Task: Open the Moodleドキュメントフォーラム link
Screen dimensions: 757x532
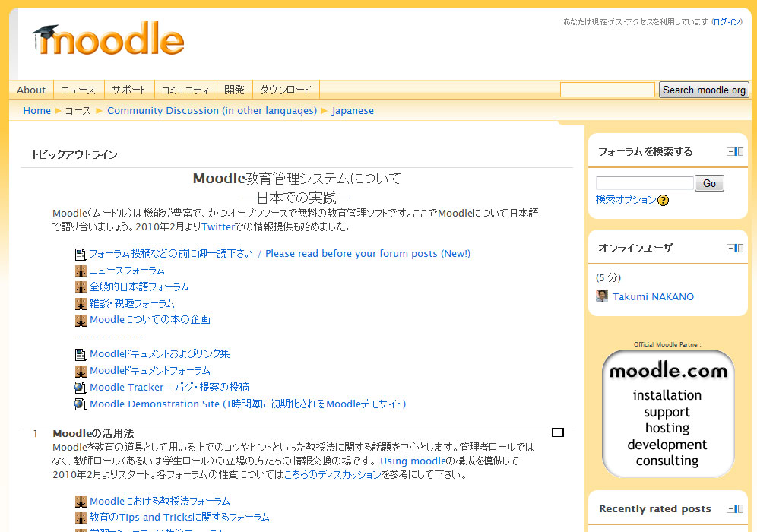Action: (150, 371)
